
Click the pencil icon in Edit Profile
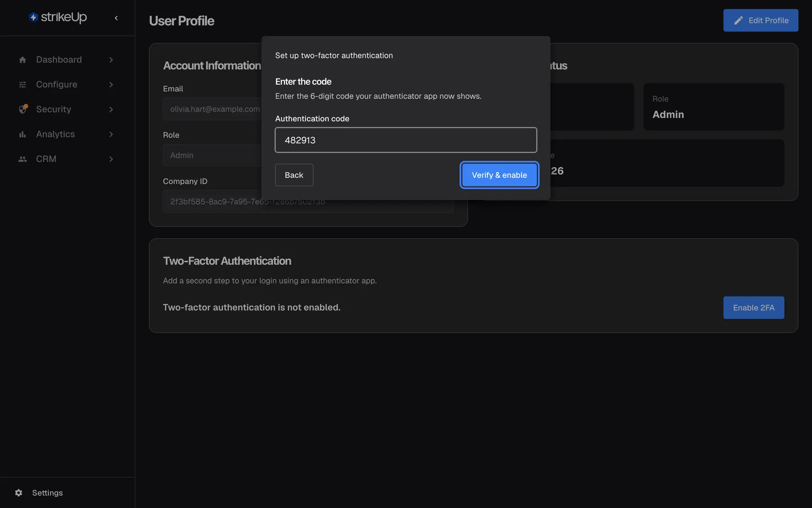[x=738, y=20]
